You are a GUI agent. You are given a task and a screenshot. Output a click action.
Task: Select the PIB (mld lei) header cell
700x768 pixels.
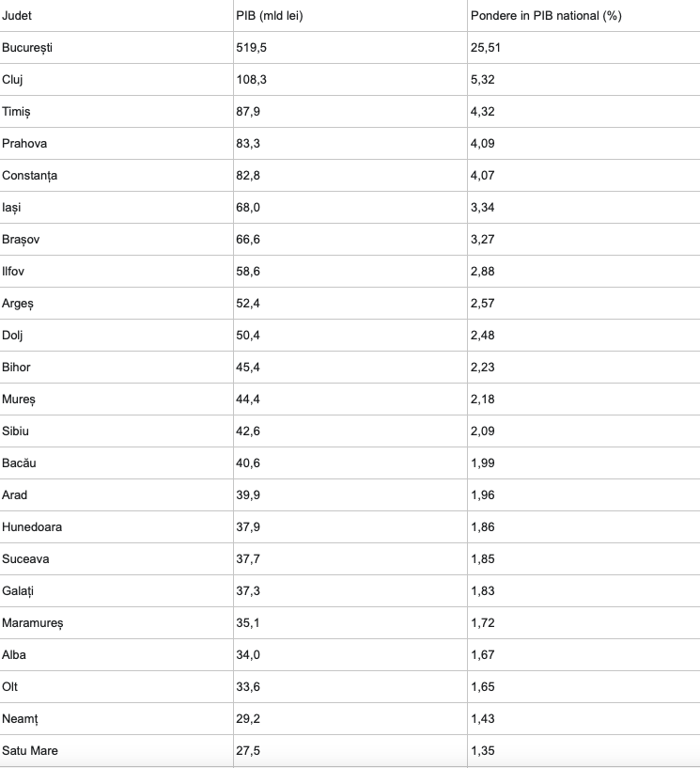coord(270,16)
